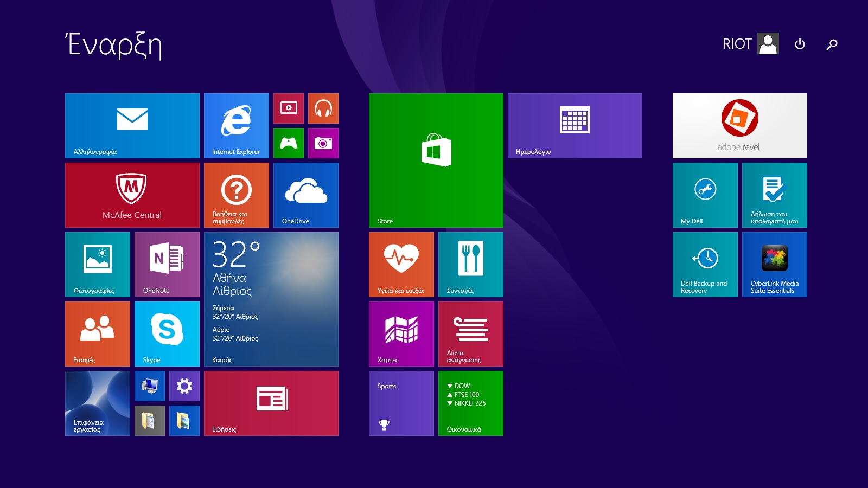This screenshot has height=488, width=868.
Task: Open the Weather (Καιρός) tile for Αθήνα
Action: [x=271, y=299]
